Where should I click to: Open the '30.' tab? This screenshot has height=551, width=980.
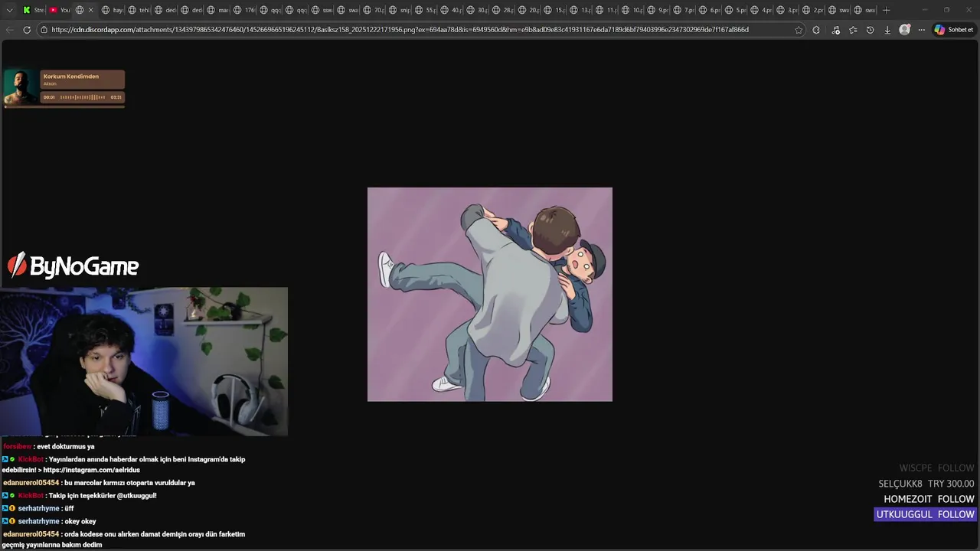tap(477, 10)
